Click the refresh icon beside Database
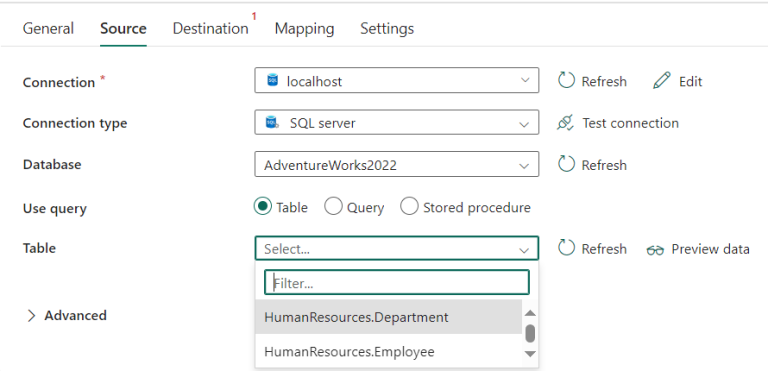This screenshot has width=768, height=371. click(x=566, y=164)
